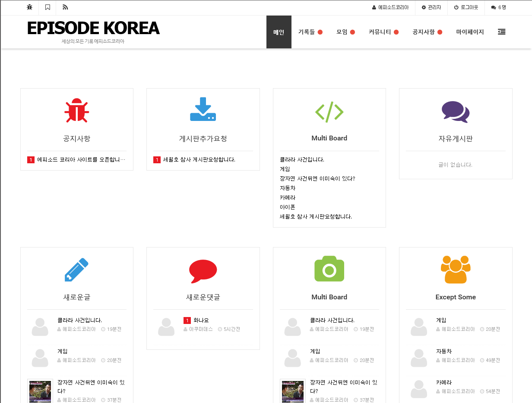Toggle the side menu outdent icon
The image size is (532, 403).
click(501, 32)
